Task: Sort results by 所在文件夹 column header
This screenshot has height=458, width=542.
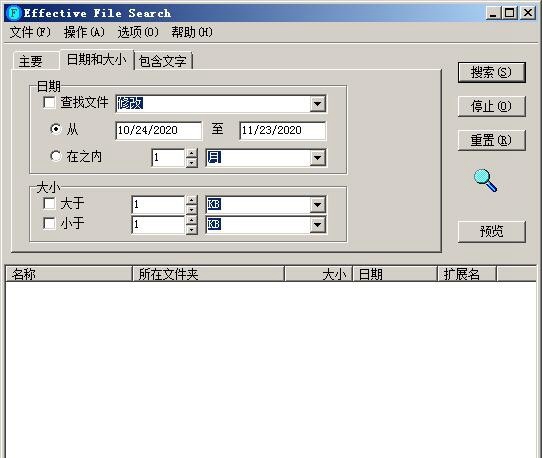Action: coord(208,274)
